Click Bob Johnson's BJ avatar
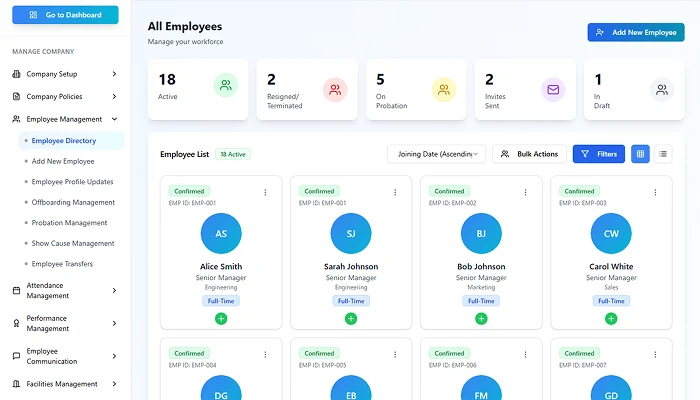The height and width of the screenshot is (400, 700). tap(481, 233)
